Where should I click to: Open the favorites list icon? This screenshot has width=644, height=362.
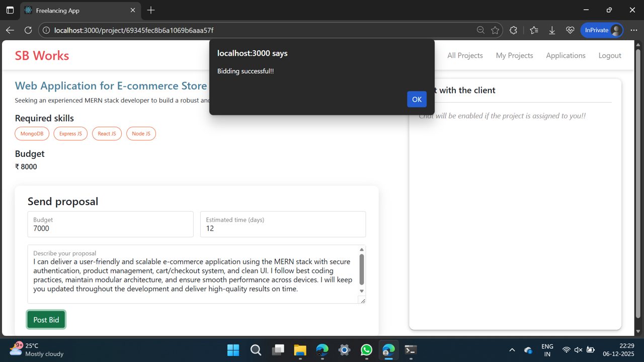click(x=534, y=30)
